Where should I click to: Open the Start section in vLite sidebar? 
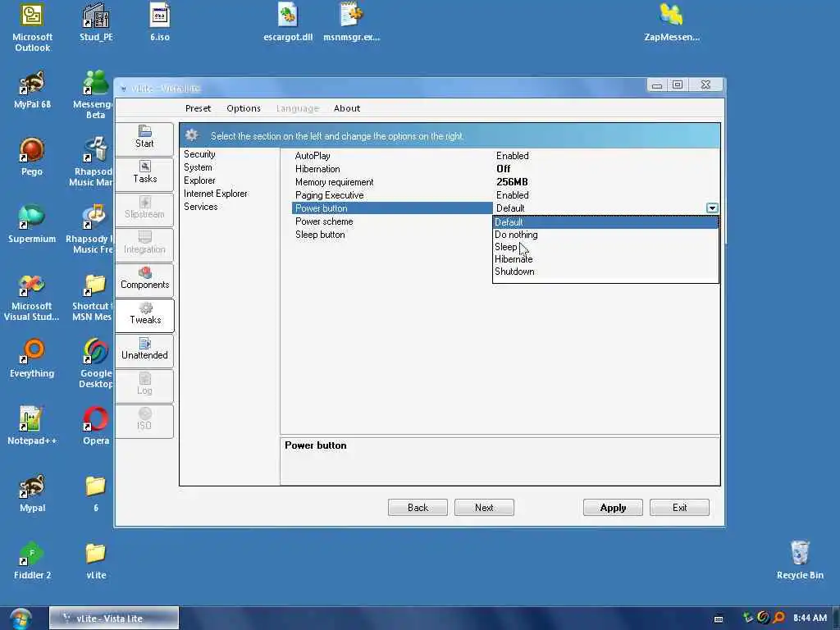point(144,138)
